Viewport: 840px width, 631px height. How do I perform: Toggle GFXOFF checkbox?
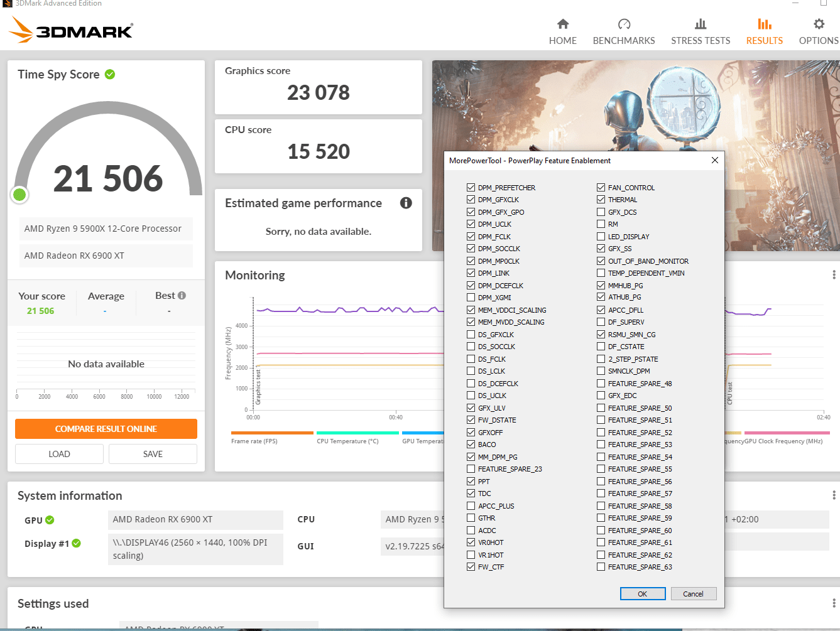click(x=471, y=432)
